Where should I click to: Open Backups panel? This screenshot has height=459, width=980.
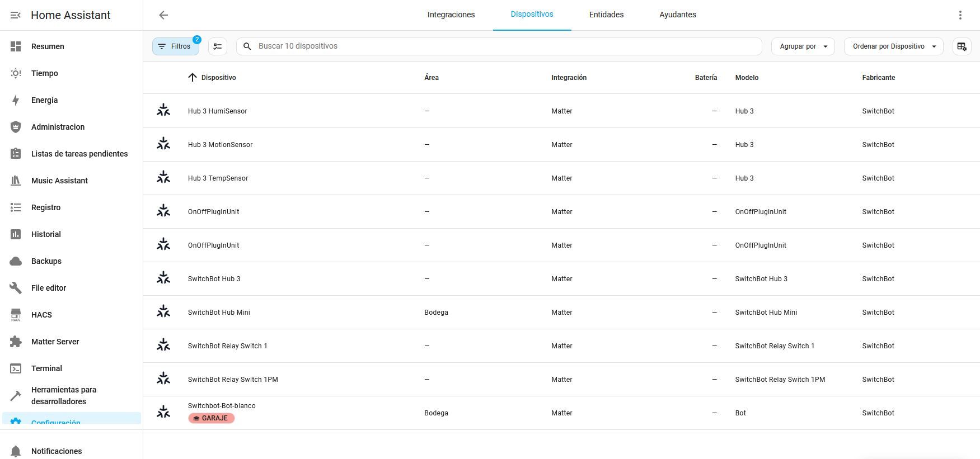[72, 261]
